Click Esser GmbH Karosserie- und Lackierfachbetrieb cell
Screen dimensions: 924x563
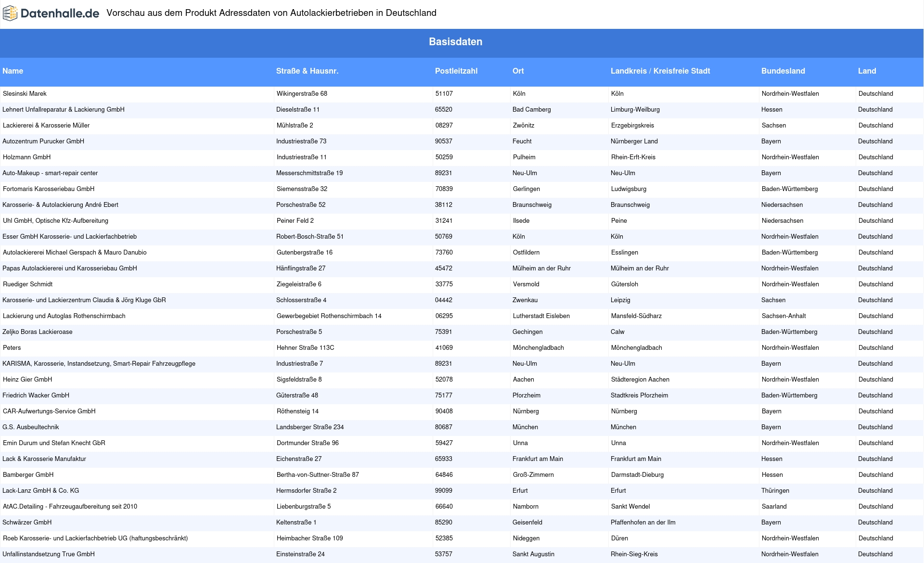point(69,237)
